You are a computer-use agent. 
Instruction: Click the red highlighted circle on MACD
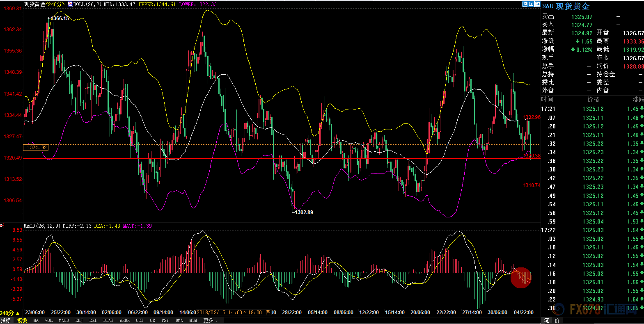521,278
